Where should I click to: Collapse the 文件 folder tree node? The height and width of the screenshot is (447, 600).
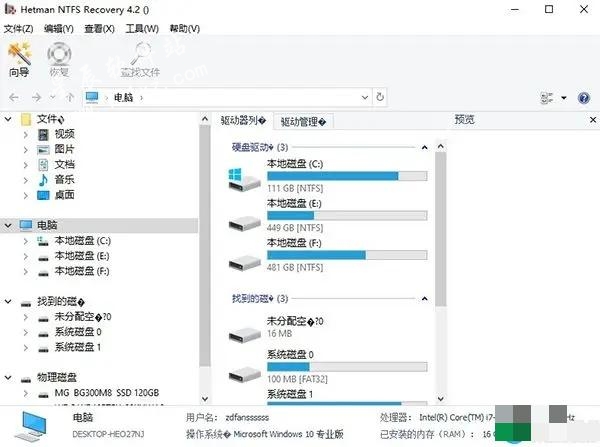pos(8,119)
